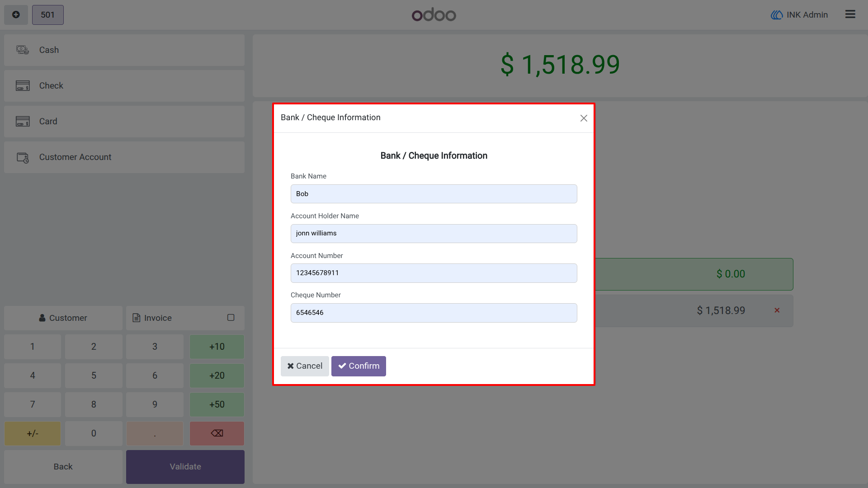Cancel the cheque information dialog

tap(305, 366)
